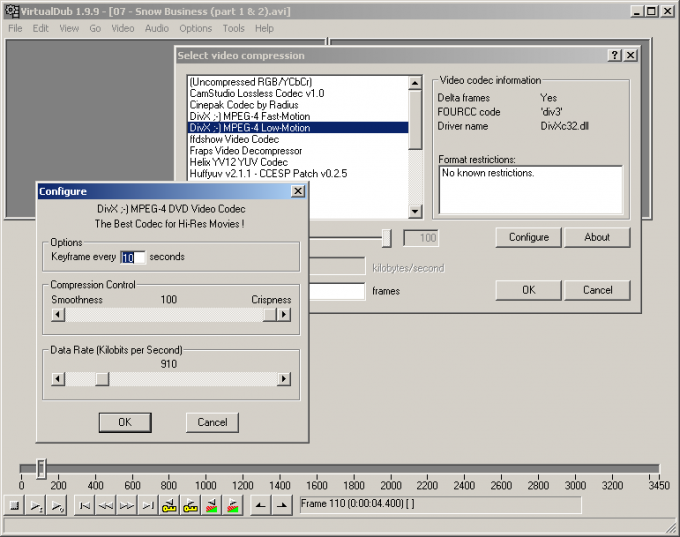
Task: Open the Go menu
Action: (95, 29)
